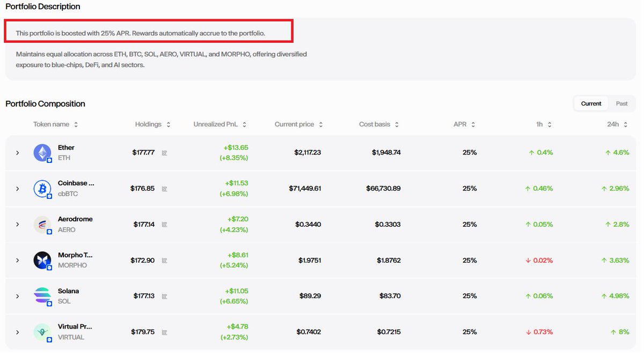Click the Ether token name
644x357 pixels.
click(66, 147)
